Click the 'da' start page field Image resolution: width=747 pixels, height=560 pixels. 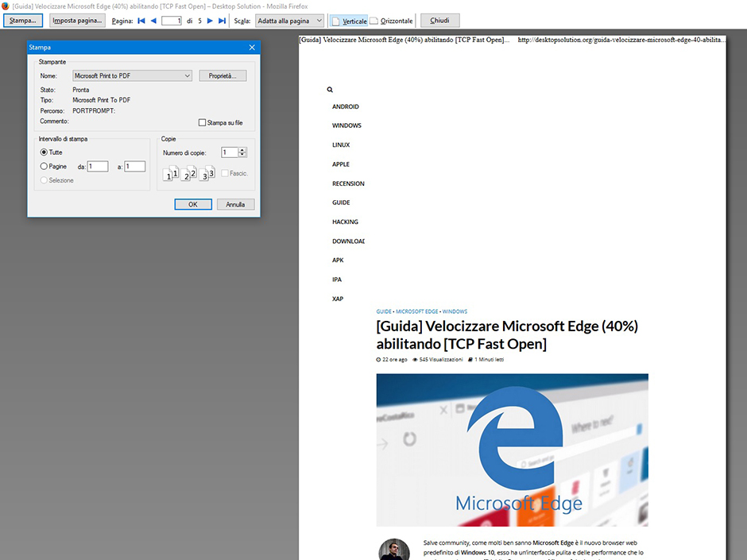click(98, 166)
